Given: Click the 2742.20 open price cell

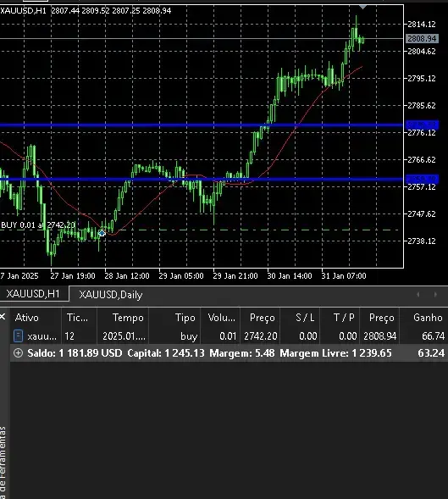Looking at the screenshot, I should point(261,336).
